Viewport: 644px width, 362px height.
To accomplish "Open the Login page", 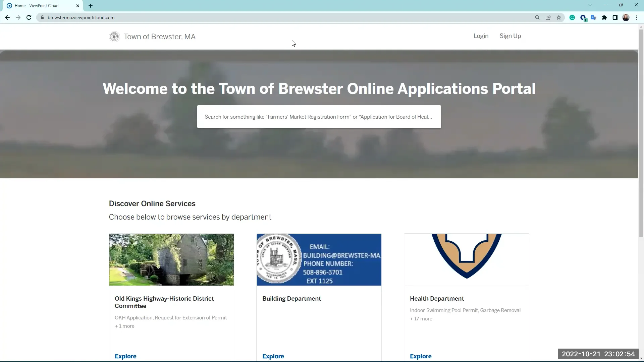I will (481, 36).
